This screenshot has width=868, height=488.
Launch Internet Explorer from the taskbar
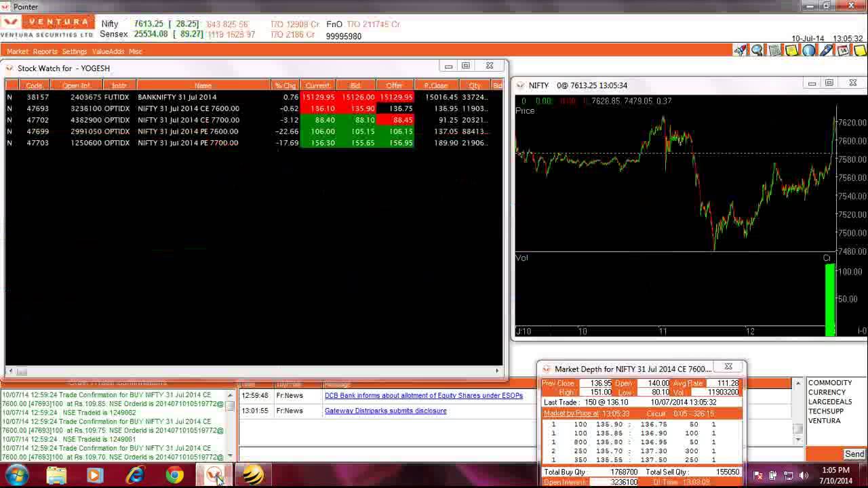pyautogui.click(x=135, y=475)
